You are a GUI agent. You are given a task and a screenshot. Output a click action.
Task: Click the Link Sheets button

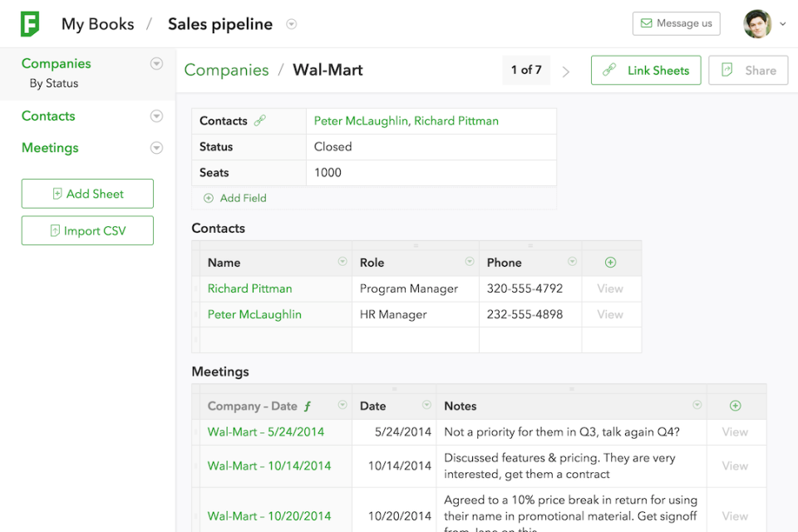click(x=646, y=71)
